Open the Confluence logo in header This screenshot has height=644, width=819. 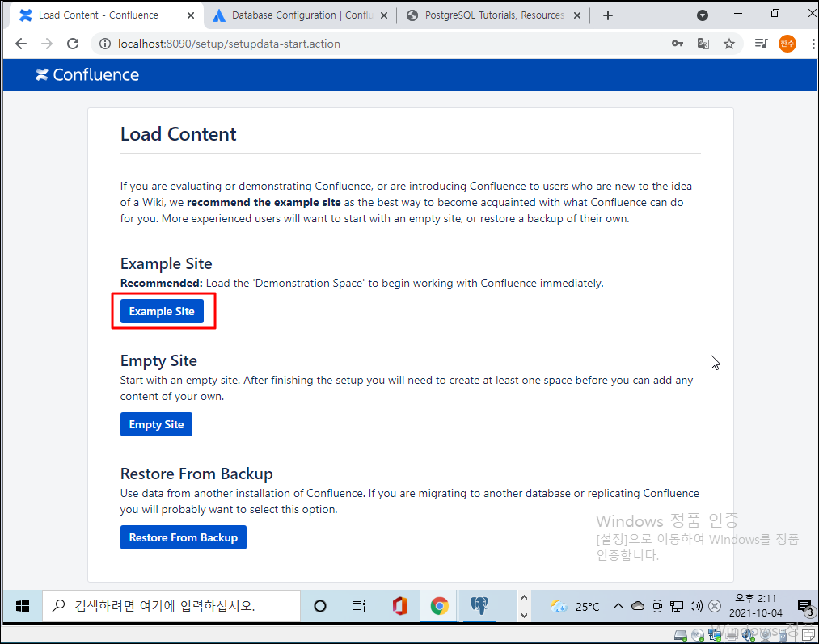pos(87,74)
